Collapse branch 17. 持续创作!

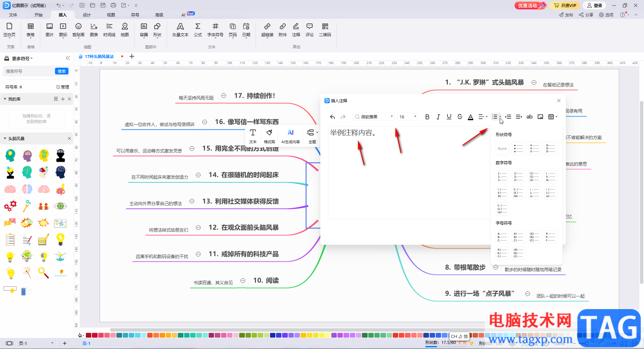224,96
